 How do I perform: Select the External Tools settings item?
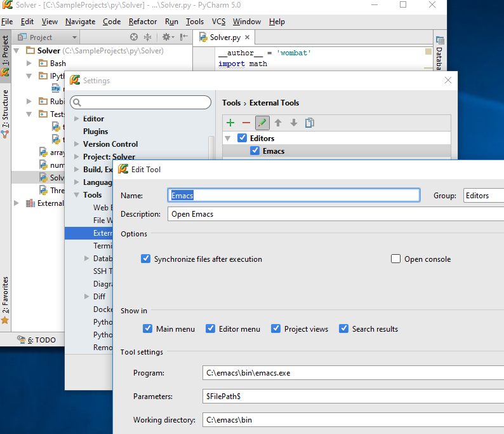point(89,233)
